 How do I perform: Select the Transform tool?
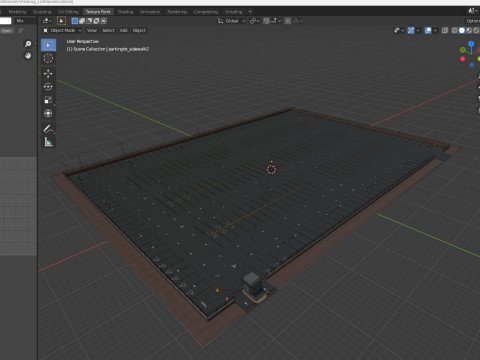coord(48,113)
